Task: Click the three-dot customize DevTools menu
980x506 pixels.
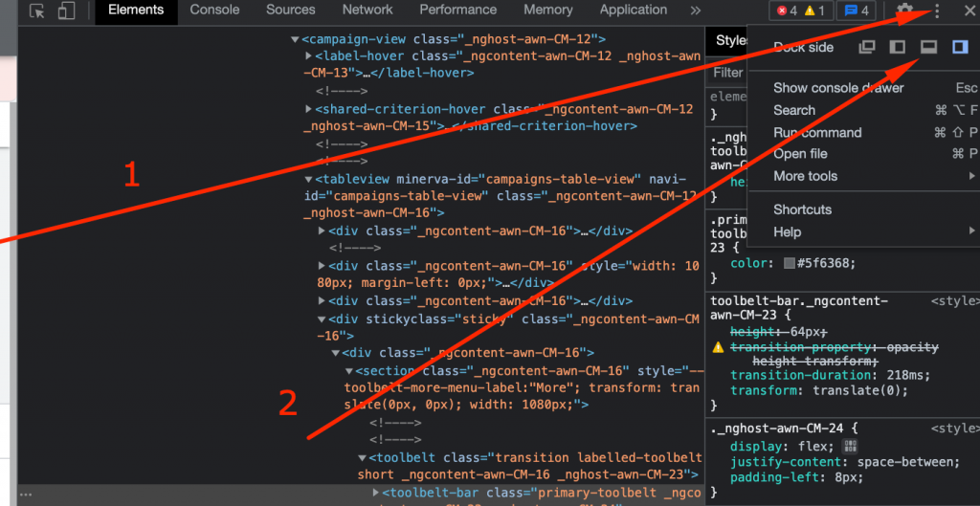Action: [x=937, y=11]
